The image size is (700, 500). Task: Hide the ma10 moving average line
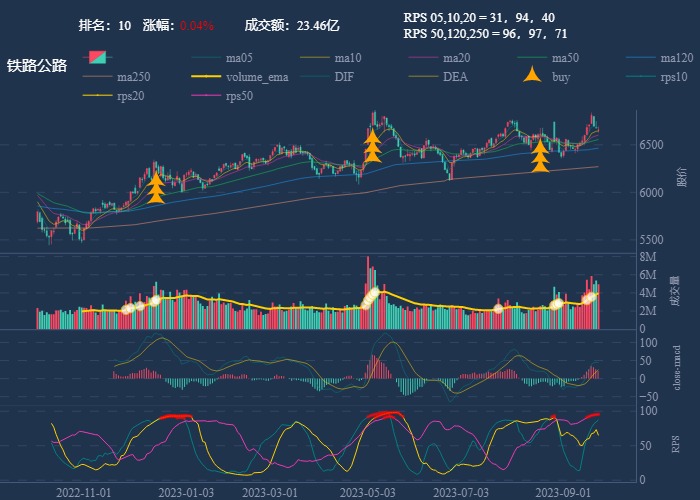coord(348,58)
